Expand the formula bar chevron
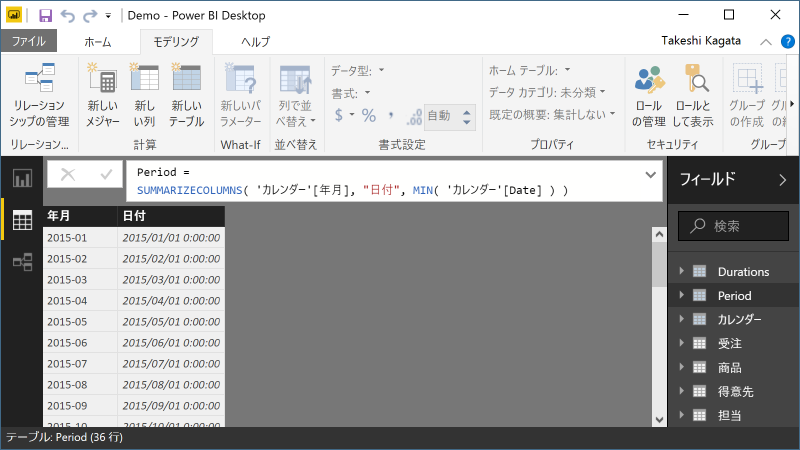800x450 pixels. (651, 175)
